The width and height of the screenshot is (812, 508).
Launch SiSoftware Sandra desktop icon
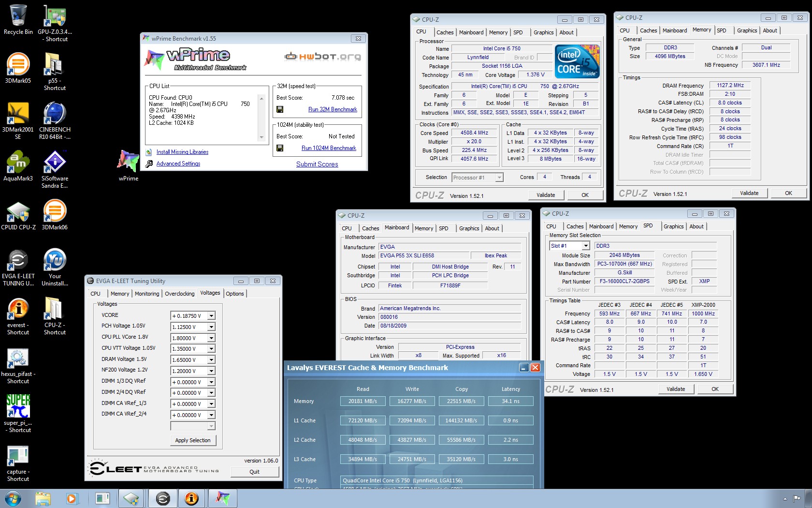(55, 169)
